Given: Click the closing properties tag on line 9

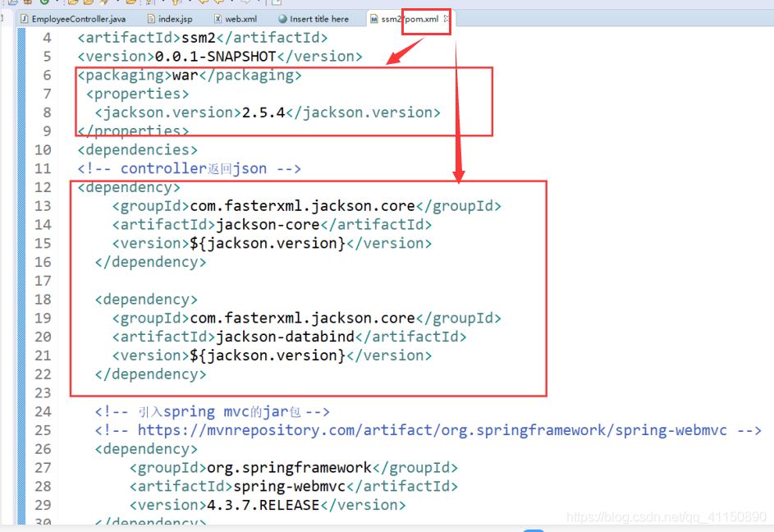Looking at the screenshot, I should coord(133,131).
